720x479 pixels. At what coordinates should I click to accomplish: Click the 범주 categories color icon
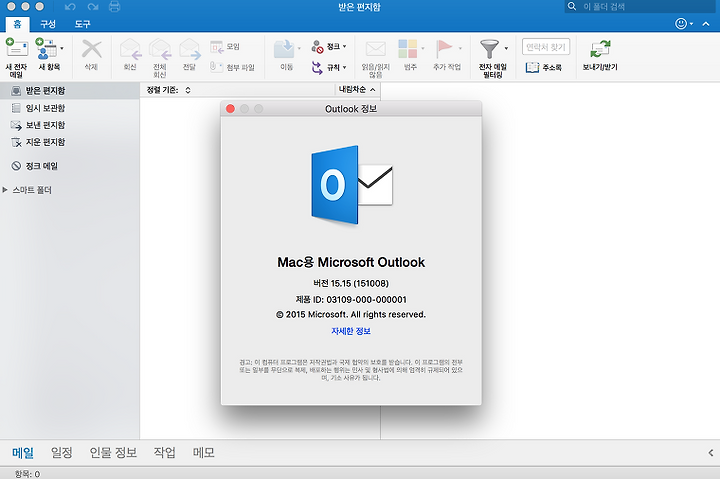tap(408, 49)
